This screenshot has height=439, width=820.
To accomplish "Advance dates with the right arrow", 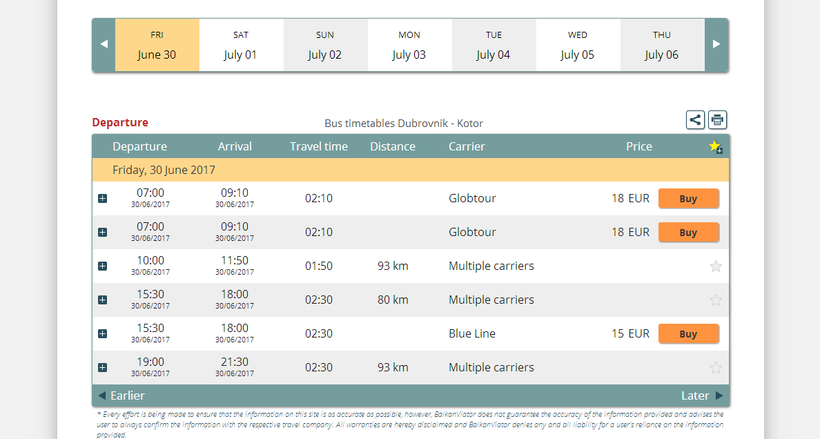I will pos(715,45).
